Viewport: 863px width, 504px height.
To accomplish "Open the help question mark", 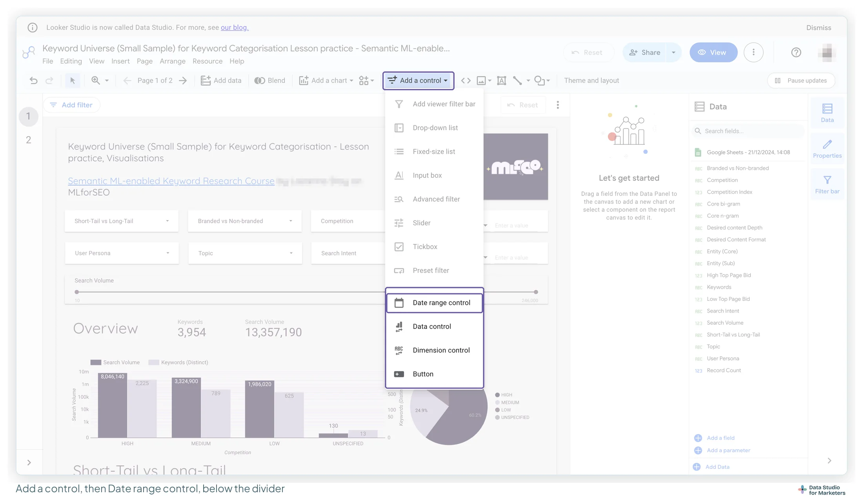I will click(796, 52).
